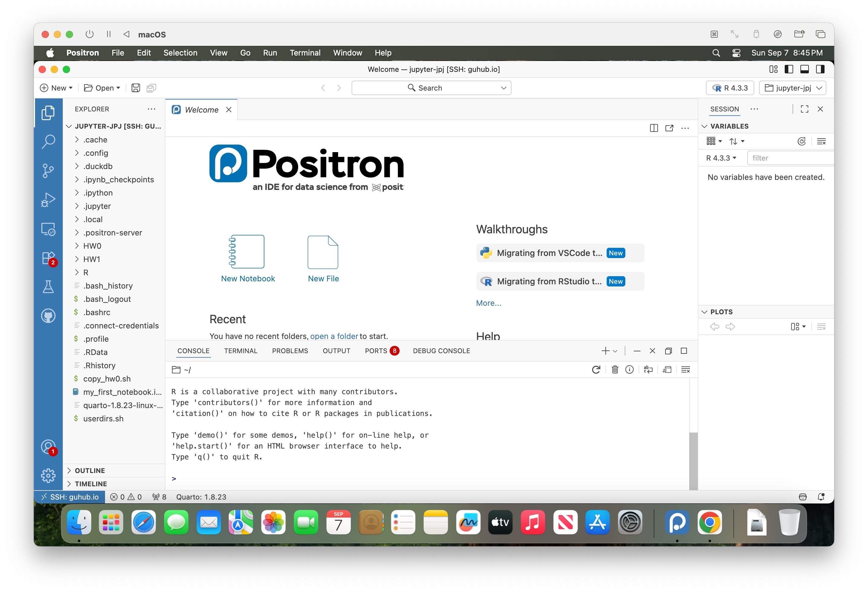Clear the console output

pyautogui.click(x=685, y=369)
